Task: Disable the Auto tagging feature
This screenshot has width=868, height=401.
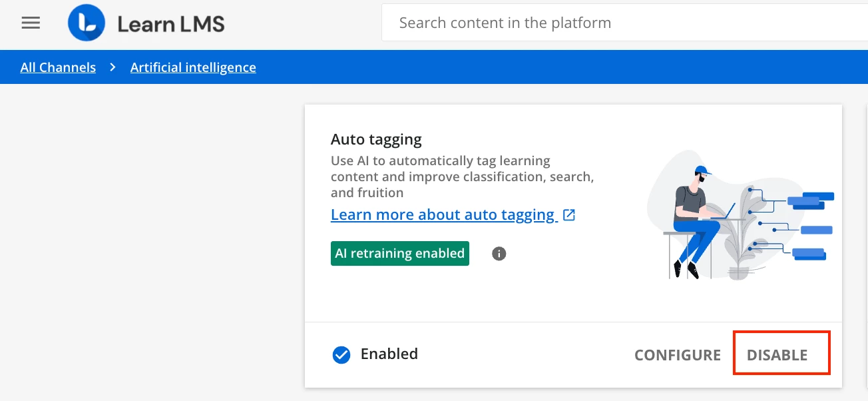Action: [777, 355]
